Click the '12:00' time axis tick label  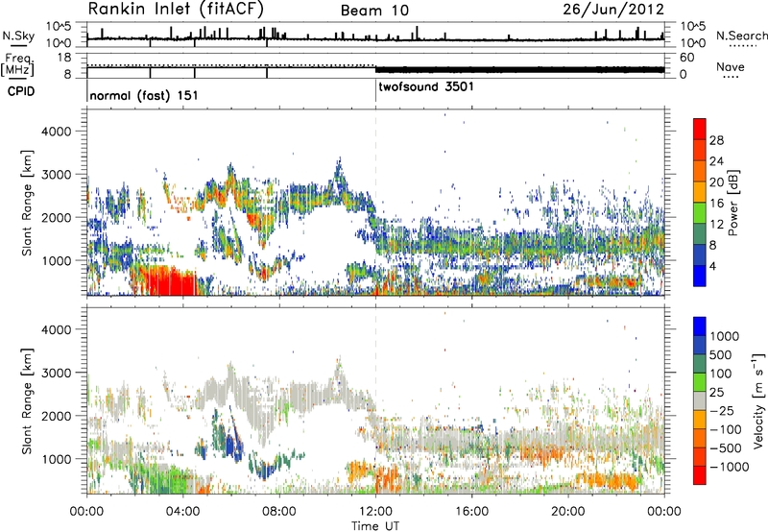[x=375, y=512]
